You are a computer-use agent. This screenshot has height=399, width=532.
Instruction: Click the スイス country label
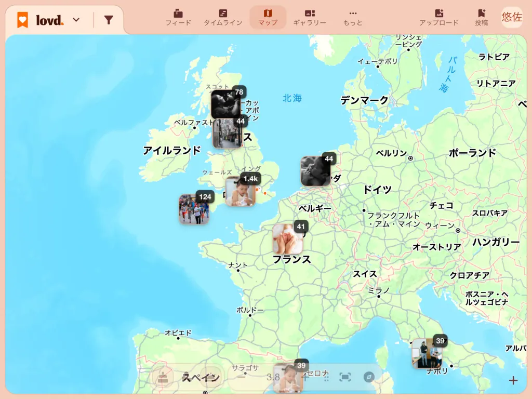coord(365,274)
